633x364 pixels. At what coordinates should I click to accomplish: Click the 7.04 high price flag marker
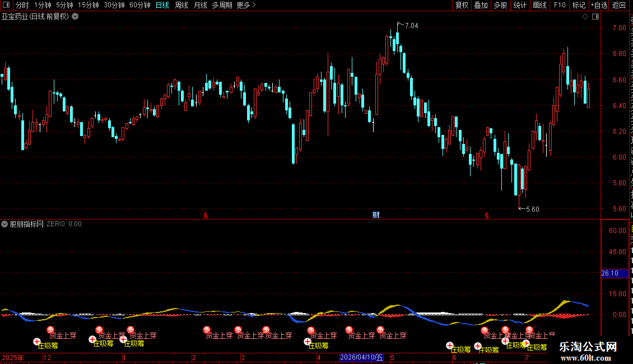[x=408, y=25]
